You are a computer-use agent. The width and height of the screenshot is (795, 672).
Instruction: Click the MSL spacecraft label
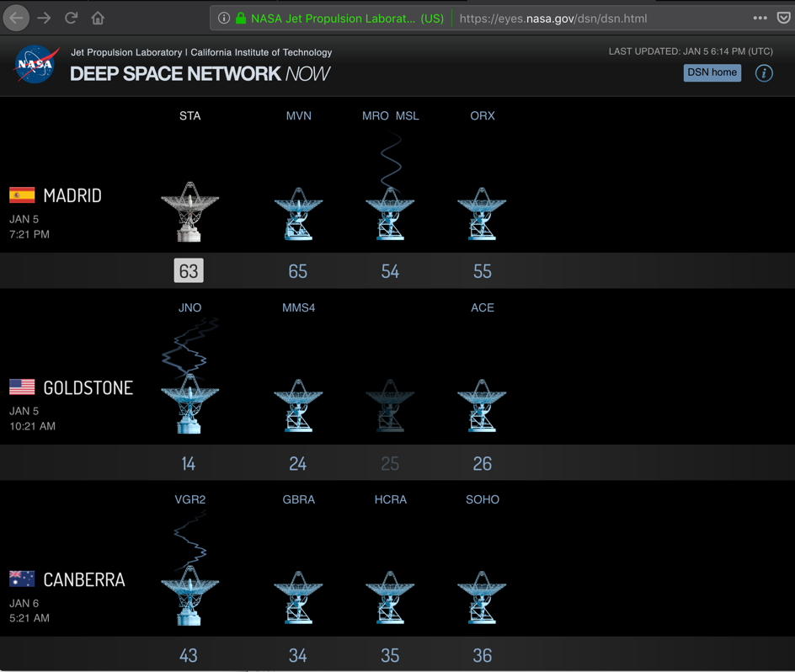point(407,115)
